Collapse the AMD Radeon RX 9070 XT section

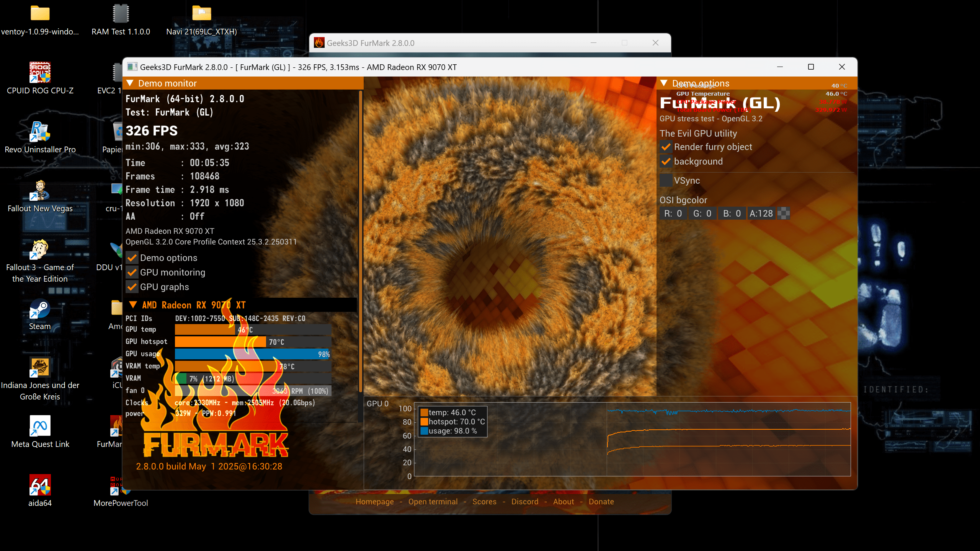coord(133,305)
